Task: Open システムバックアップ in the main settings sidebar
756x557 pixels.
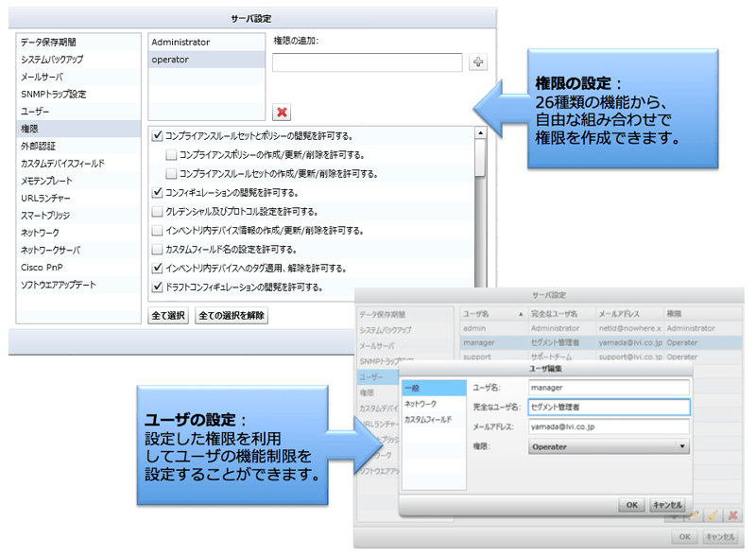Action: click(x=78, y=60)
